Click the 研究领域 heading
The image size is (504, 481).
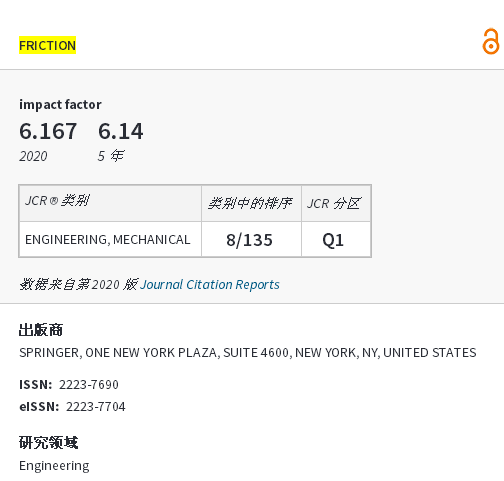(48, 443)
